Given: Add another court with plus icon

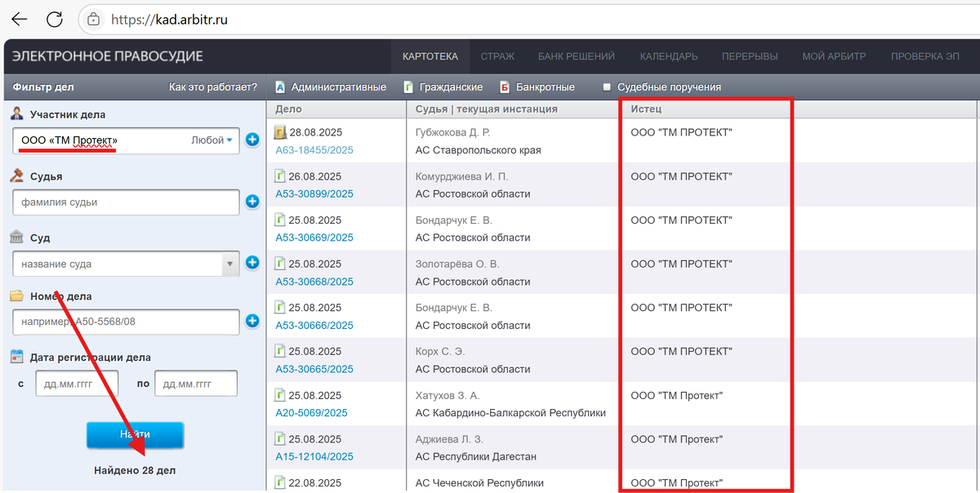Looking at the screenshot, I should (x=252, y=263).
